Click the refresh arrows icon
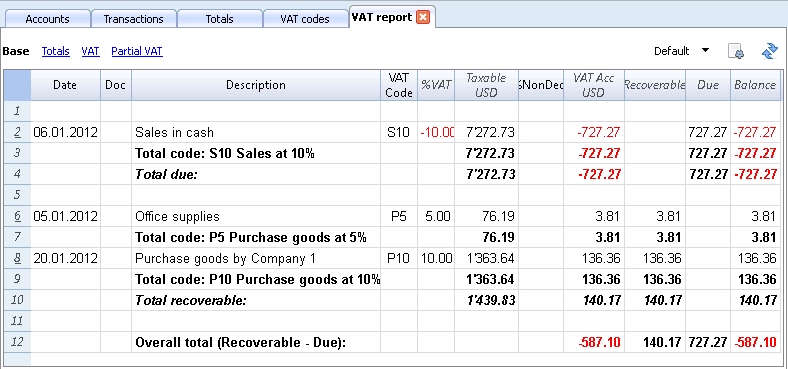Screen dimensions: 788x369 click(769, 51)
